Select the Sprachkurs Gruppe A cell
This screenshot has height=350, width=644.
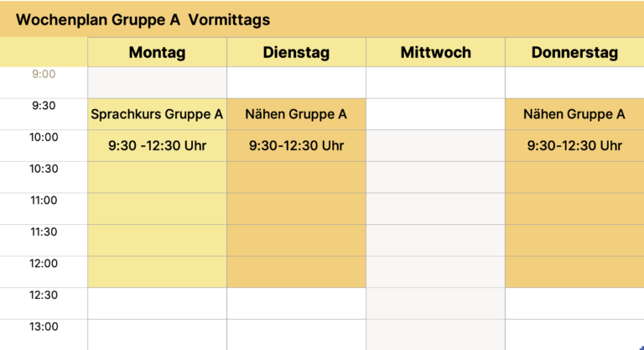pos(157,114)
